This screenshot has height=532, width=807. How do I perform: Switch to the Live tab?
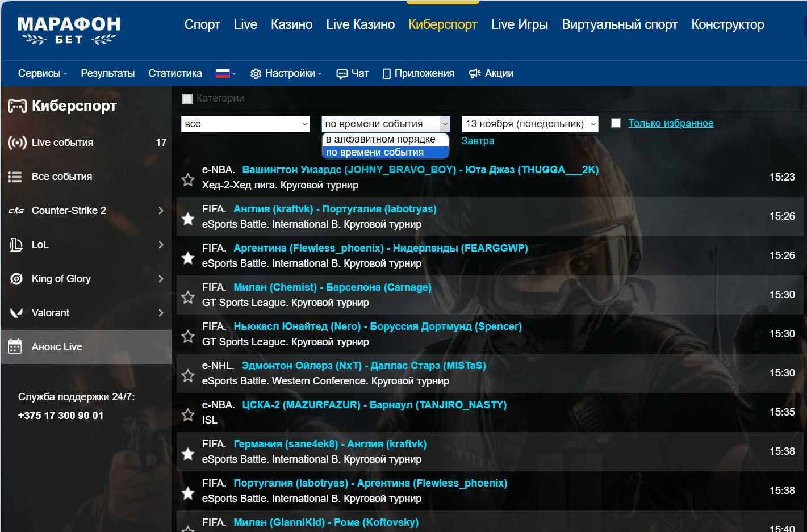coord(245,24)
